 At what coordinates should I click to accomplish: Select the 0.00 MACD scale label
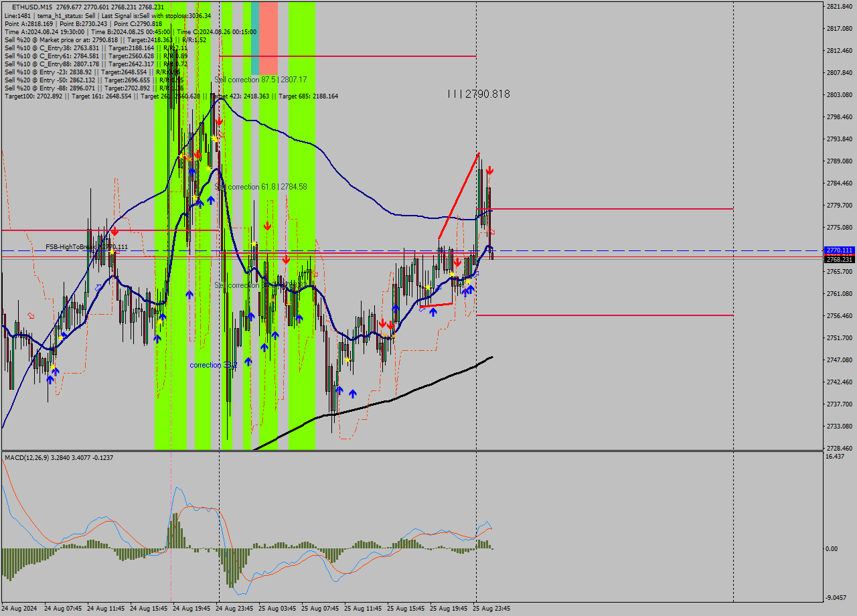tap(833, 549)
